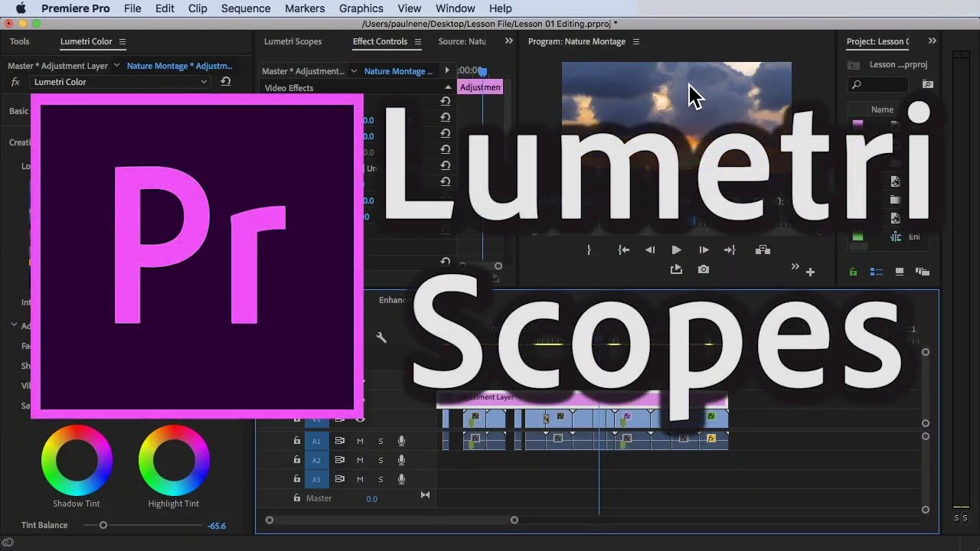Open the Sequence menu

tap(246, 8)
